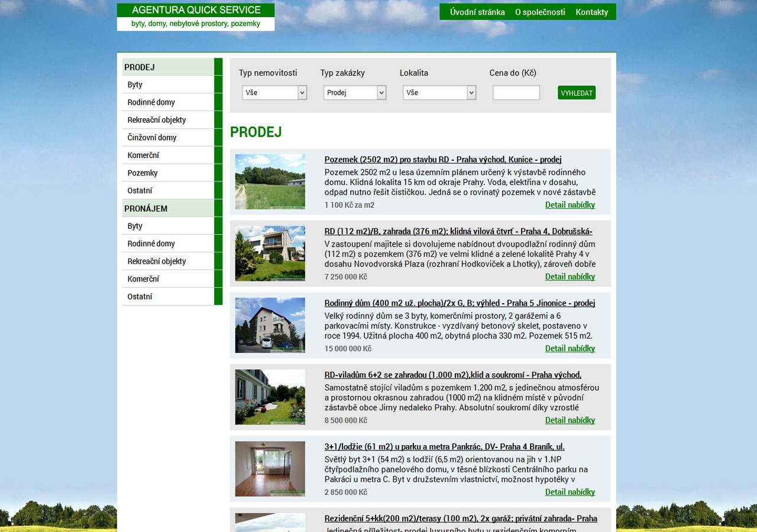Open the Kontakty page

tap(592, 12)
